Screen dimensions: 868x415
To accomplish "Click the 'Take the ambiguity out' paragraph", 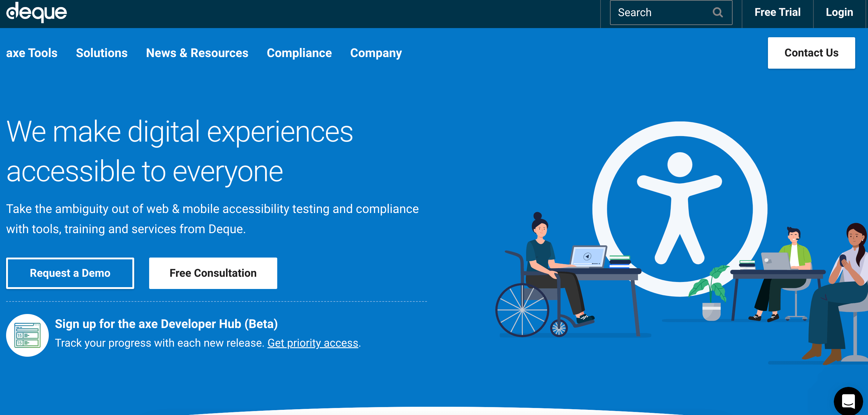I will click(212, 219).
